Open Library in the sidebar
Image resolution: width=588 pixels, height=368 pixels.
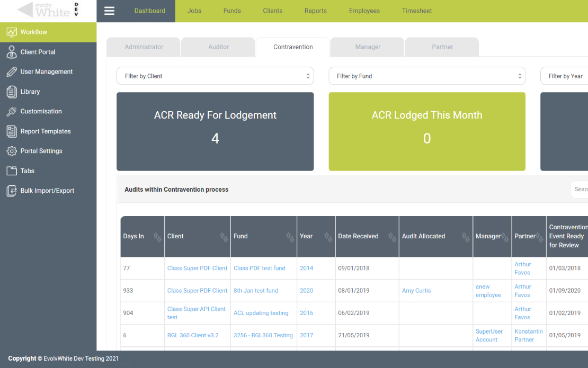(x=48, y=92)
